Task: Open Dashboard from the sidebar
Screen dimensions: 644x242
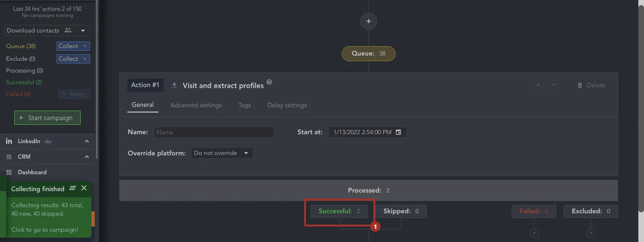Action: (32, 172)
